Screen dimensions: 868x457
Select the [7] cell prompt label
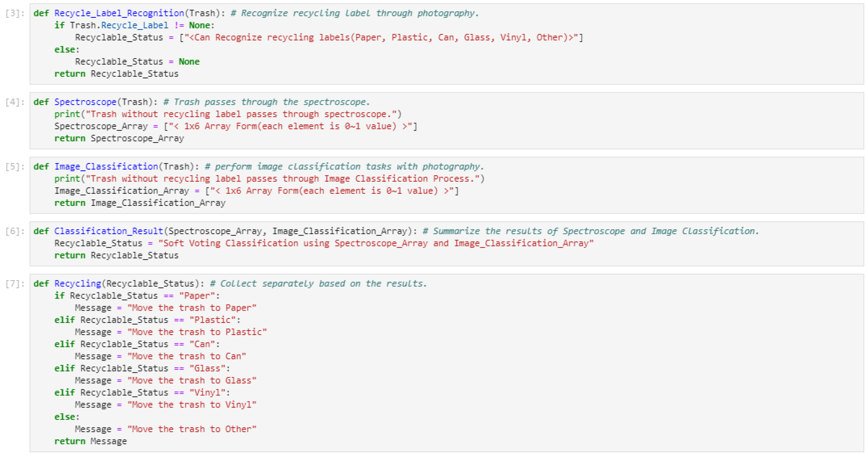(x=14, y=284)
